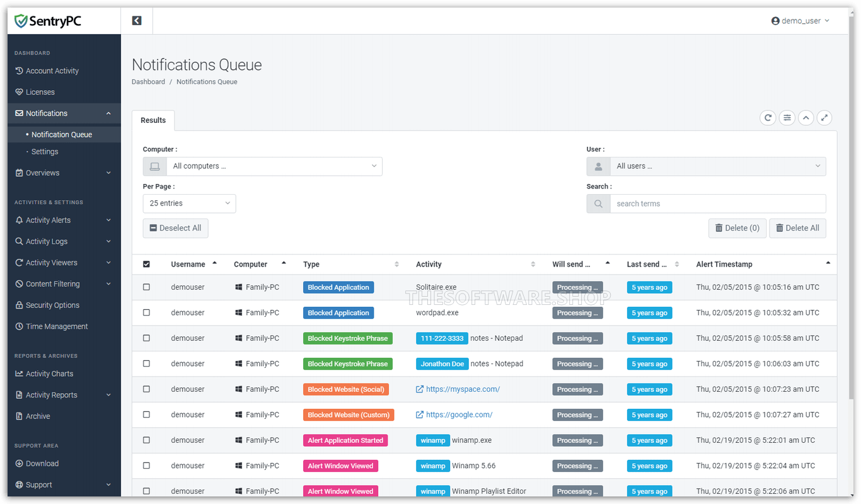This screenshot has height=504, width=861.
Task: Click the Licenses icon in the sidebar
Action: click(20, 92)
